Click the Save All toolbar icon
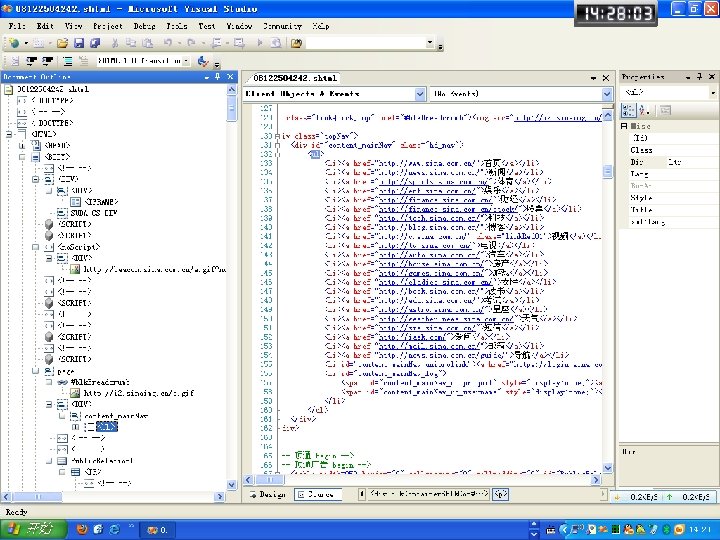 pos(95,43)
